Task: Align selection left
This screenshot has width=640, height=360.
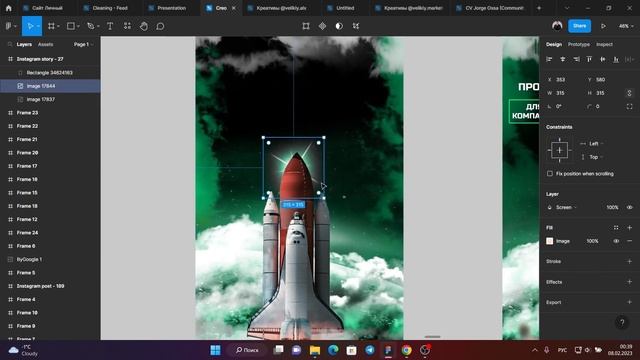Action: 549,59
